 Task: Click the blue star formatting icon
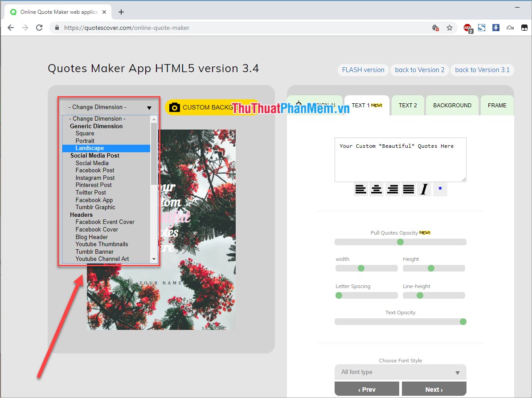pyautogui.click(x=440, y=189)
